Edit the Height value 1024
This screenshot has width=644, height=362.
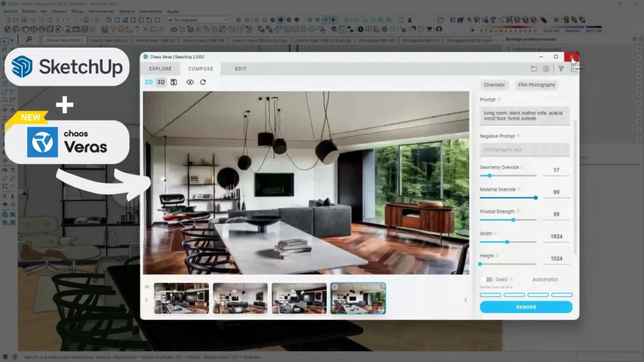(x=556, y=259)
